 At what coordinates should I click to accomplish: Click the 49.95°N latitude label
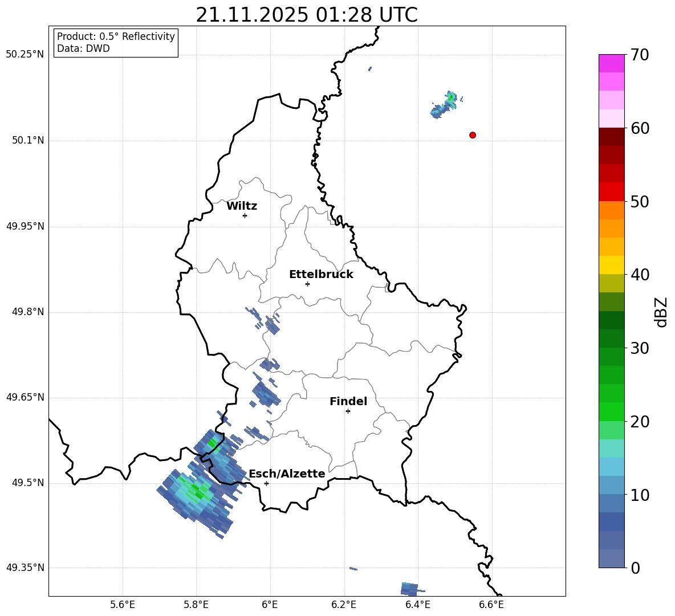(25, 226)
